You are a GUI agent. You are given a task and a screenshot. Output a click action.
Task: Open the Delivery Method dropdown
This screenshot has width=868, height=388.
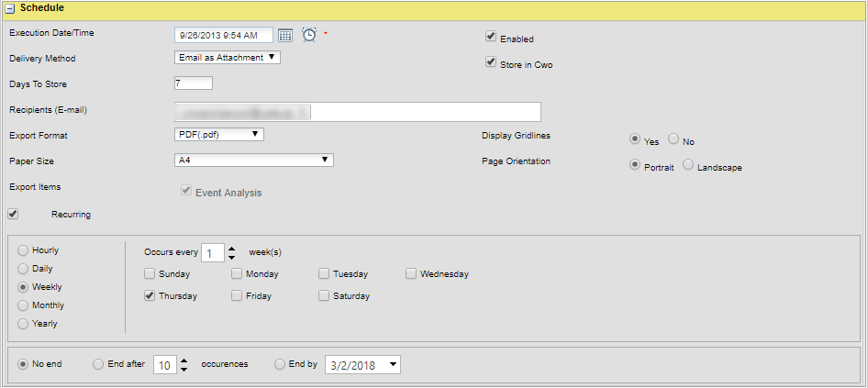click(227, 57)
